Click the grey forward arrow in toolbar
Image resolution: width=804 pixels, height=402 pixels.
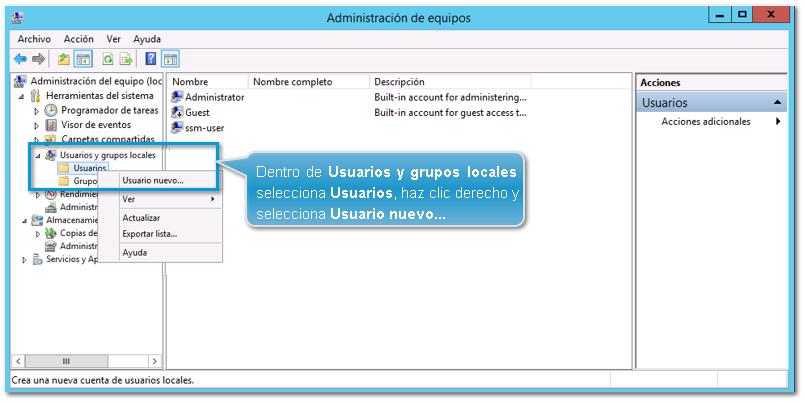pos(38,59)
